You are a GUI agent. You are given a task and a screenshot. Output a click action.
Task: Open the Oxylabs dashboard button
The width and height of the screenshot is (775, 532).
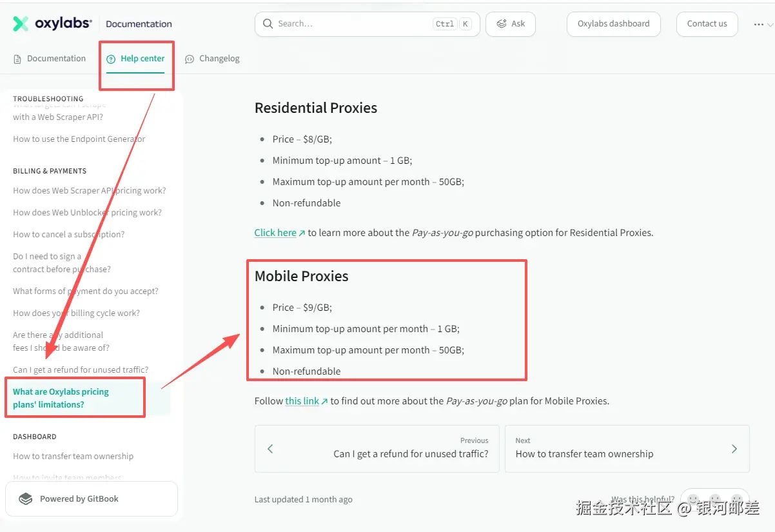pos(613,24)
